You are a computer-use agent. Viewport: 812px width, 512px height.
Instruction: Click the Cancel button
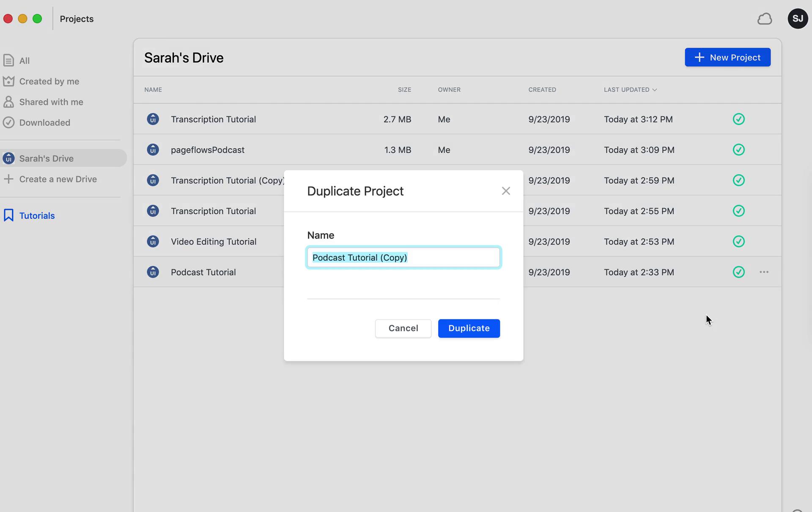403,328
